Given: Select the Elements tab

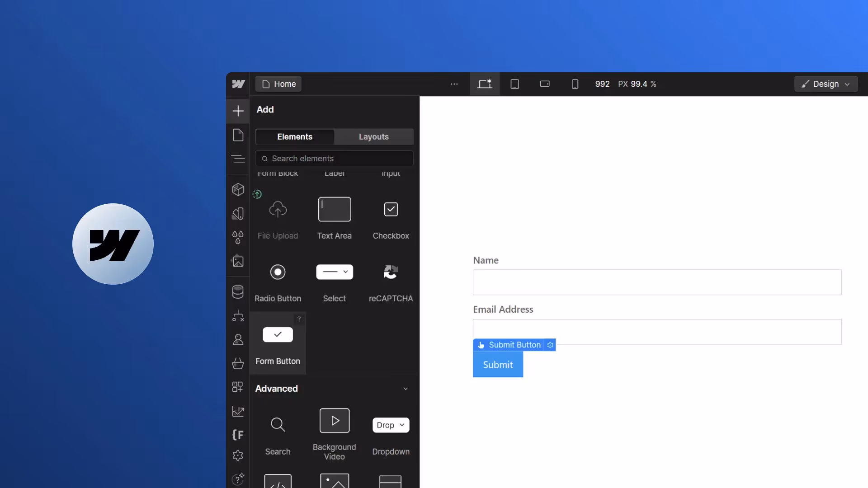Looking at the screenshot, I should tap(295, 136).
